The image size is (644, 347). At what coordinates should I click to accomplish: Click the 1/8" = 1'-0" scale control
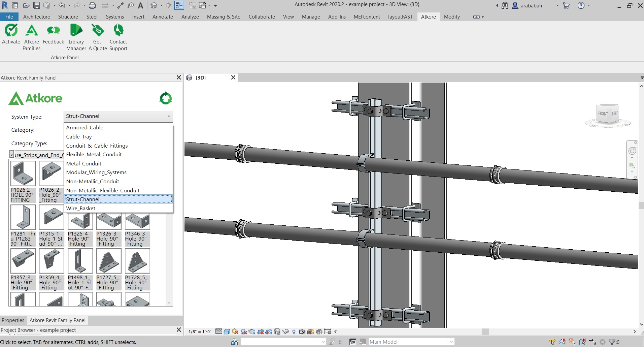(200, 331)
